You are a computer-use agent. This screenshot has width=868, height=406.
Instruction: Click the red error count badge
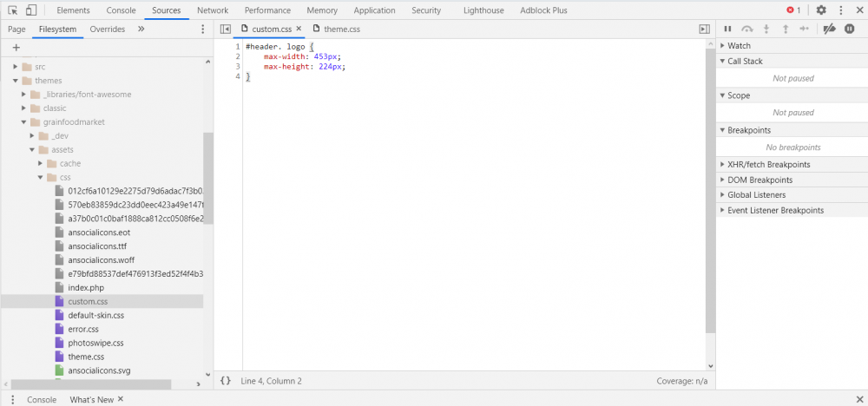(x=793, y=10)
